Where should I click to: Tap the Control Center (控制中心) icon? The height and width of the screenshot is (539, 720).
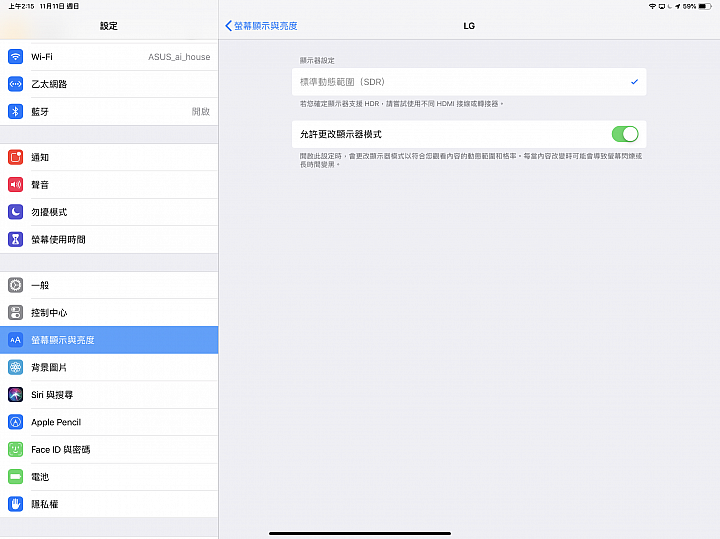16,313
